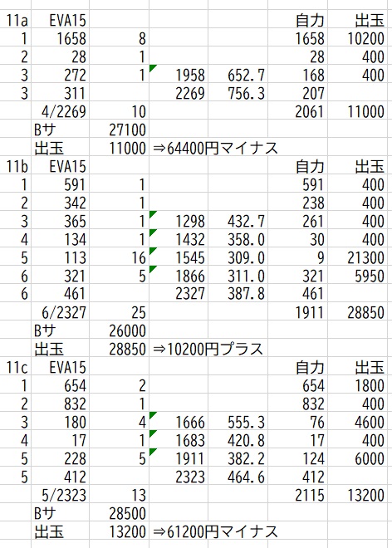
Task: Select the cell showing 464.6
Action: pos(238,477)
